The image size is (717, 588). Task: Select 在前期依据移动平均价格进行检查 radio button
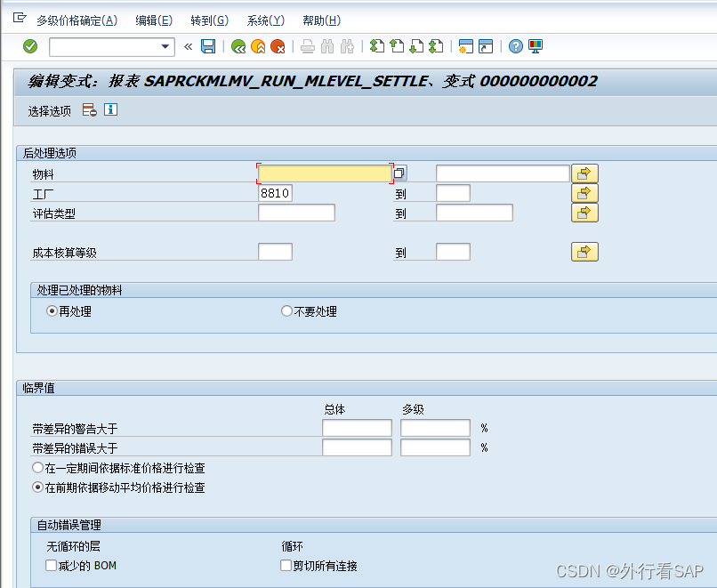[x=37, y=487]
